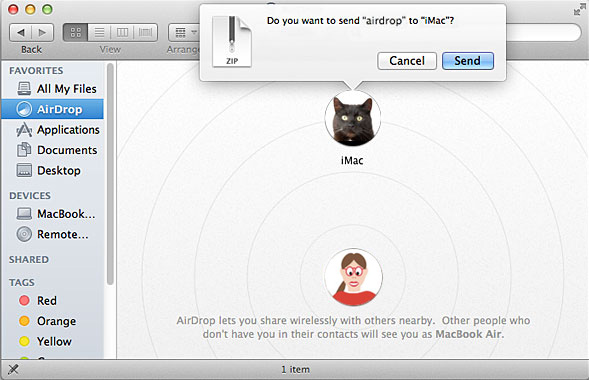The height and width of the screenshot is (380, 589).
Task: Click the Remote Disc icon
Action: point(24,234)
